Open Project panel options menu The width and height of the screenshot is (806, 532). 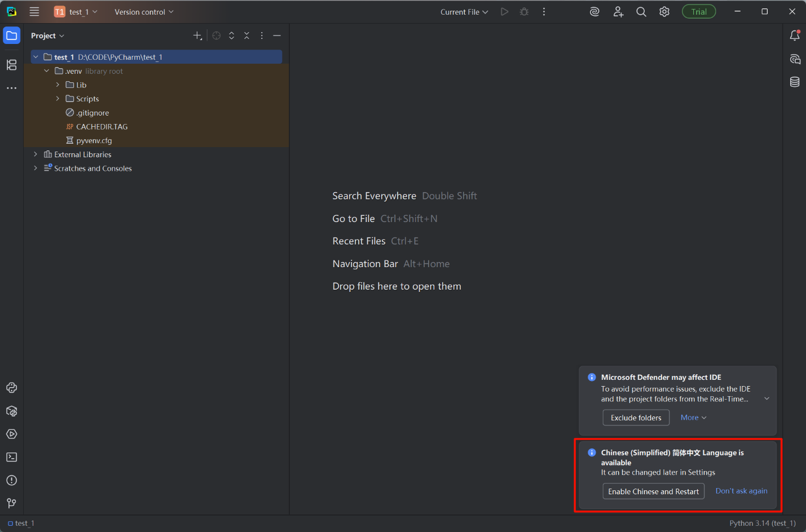point(262,36)
